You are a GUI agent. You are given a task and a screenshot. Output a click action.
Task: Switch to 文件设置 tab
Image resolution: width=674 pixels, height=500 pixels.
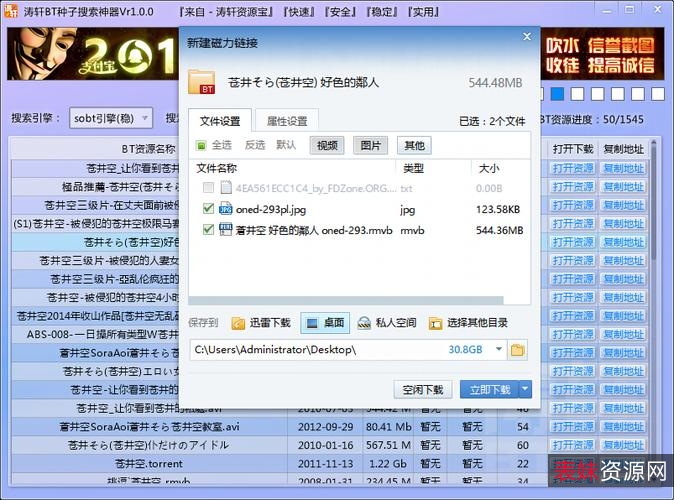(x=220, y=121)
